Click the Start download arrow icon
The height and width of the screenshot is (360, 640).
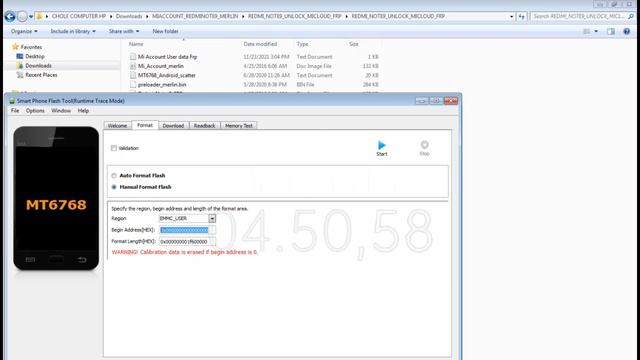pos(382,145)
